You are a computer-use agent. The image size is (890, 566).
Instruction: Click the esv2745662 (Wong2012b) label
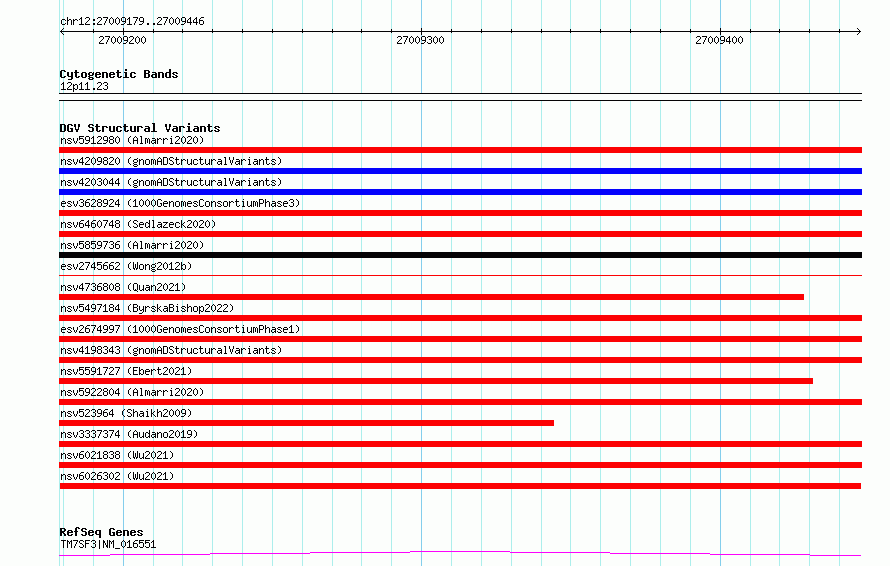click(126, 266)
